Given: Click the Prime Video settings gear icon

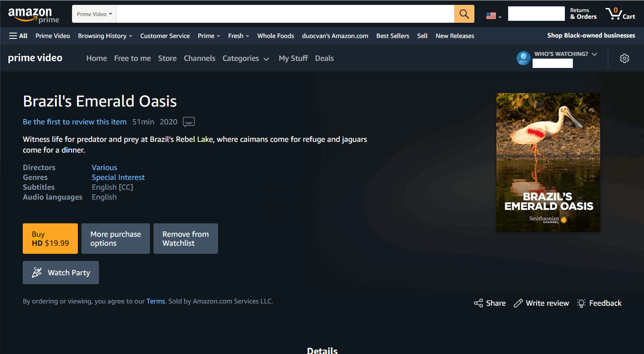Looking at the screenshot, I should 624,58.
